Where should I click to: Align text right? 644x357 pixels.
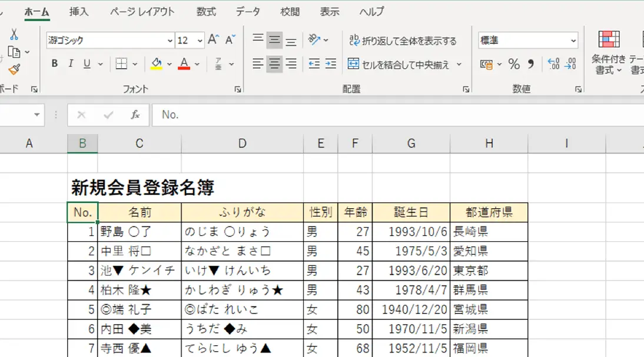291,64
